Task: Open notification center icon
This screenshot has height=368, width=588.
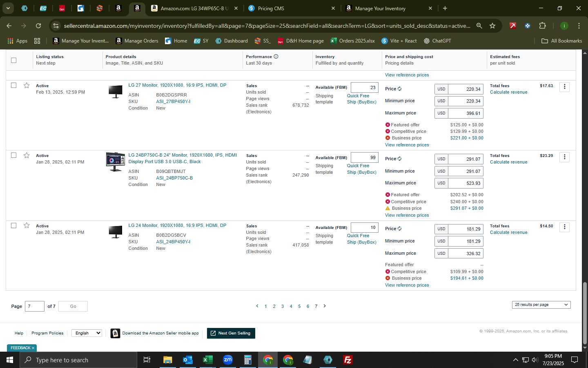Action: [575, 360]
